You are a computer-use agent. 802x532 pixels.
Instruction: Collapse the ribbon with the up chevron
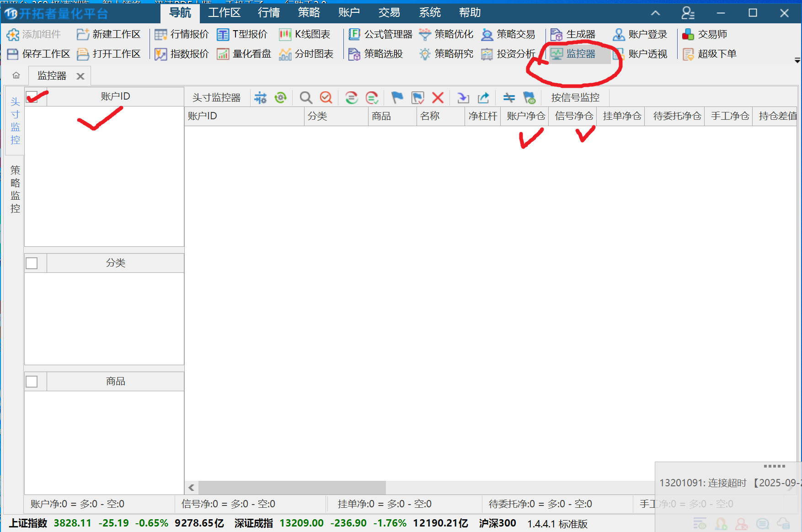(x=655, y=13)
